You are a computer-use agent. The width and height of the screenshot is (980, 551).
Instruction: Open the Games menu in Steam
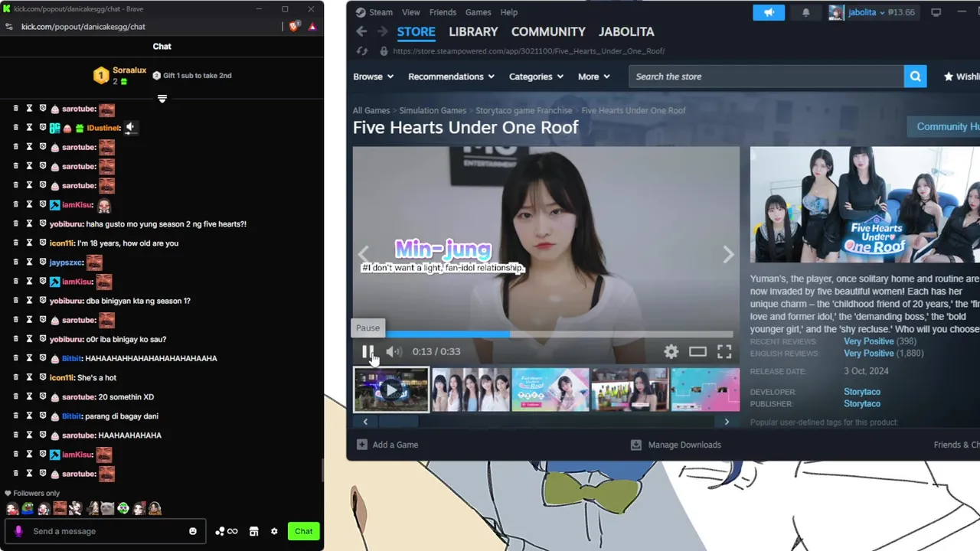click(x=479, y=12)
